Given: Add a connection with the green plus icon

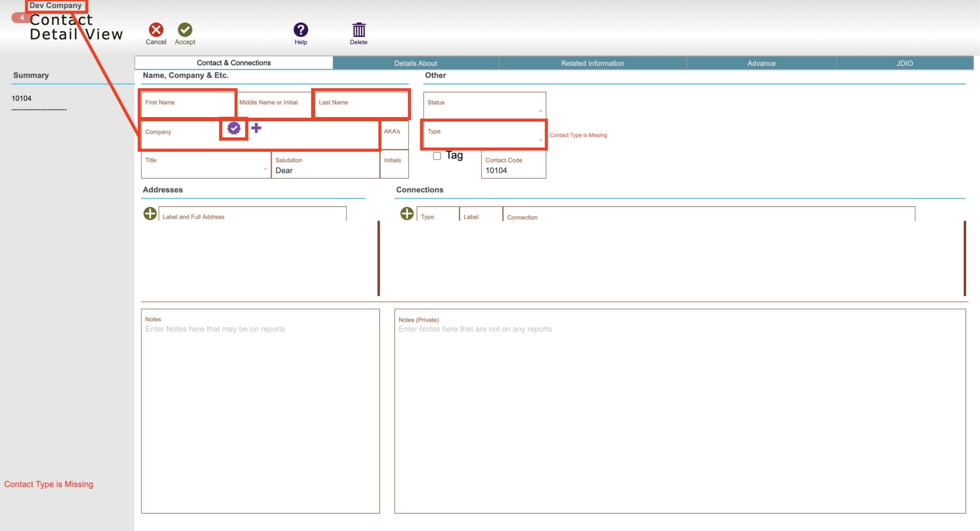Looking at the screenshot, I should (x=407, y=213).
